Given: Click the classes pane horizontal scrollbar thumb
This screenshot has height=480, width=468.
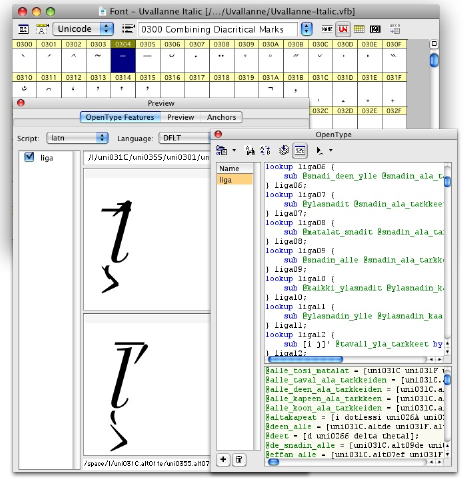Looking at the screenshot, I should [274, 462].
